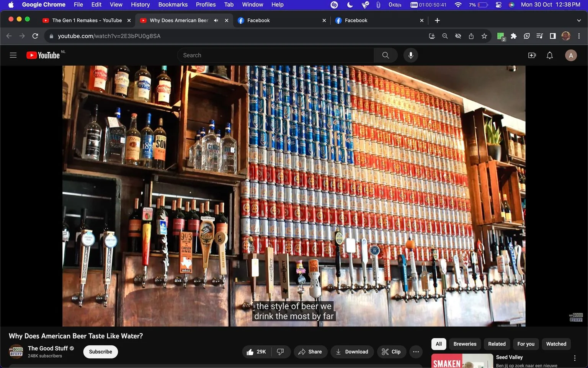Viewport: 588px width, 368px height.
Task: Click into the YouTube search field
Action: pyautogui.click(x=276, y=55)
